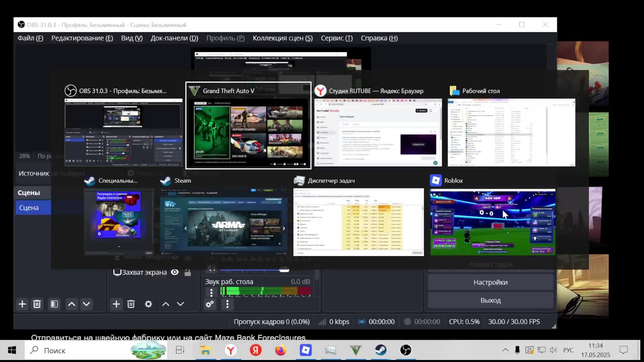The width and height of the screenshot is (644, 362).
Task: Open the Windows Start menu
Action: point(12,350)
